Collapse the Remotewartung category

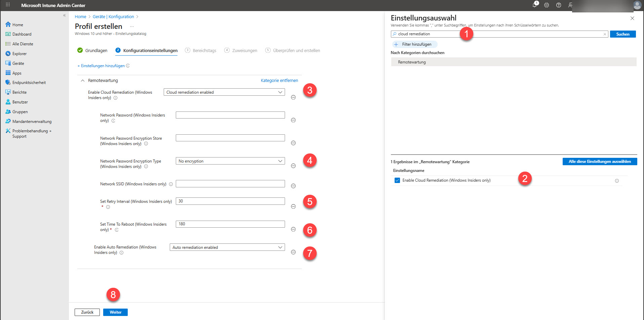83,81
